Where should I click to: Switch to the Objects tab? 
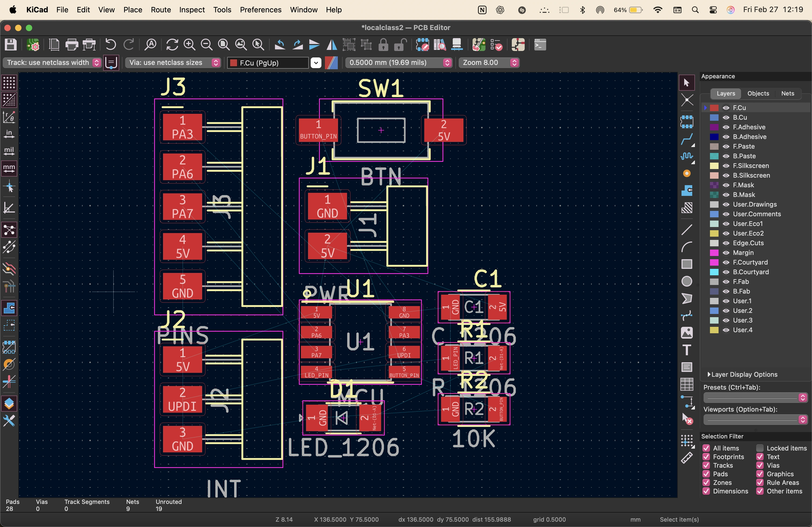(x=758, y=93)
